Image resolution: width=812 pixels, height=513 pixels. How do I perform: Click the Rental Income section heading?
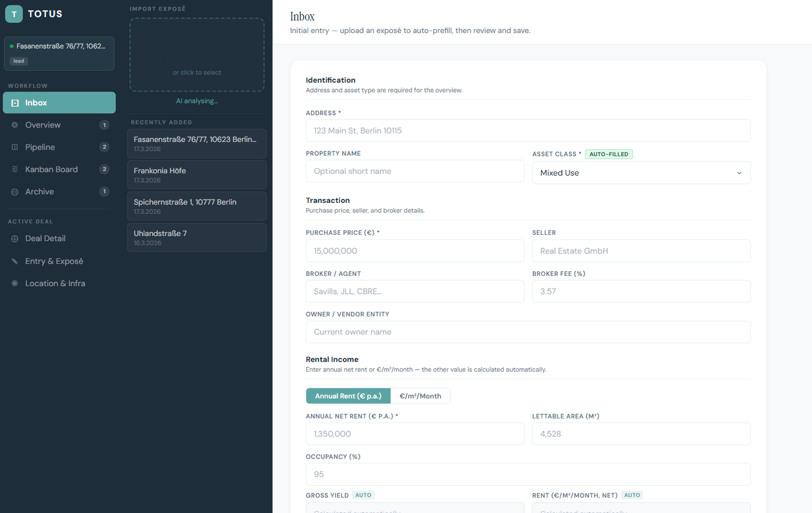click(332, 359)
